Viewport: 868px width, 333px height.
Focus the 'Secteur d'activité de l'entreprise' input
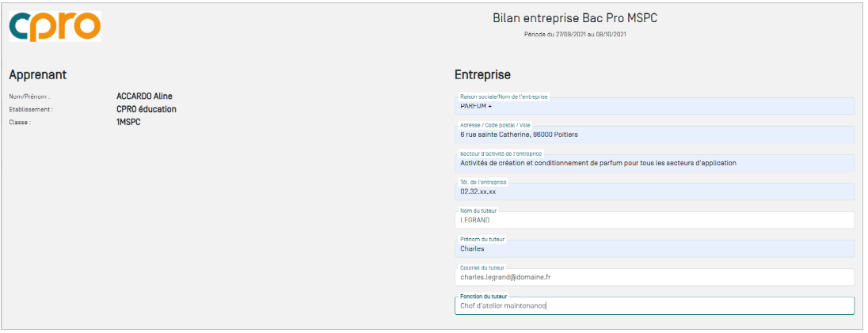tap(654, 164)
